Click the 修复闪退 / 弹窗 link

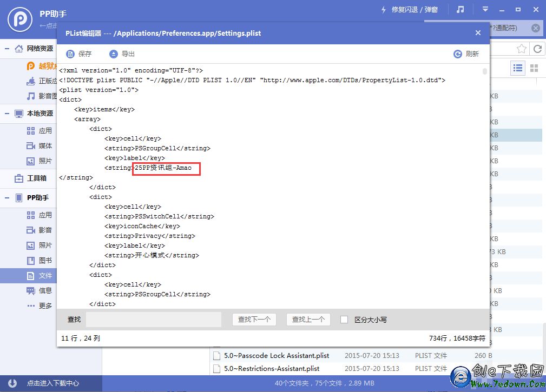pyautogui.click(x=414, y=10)
